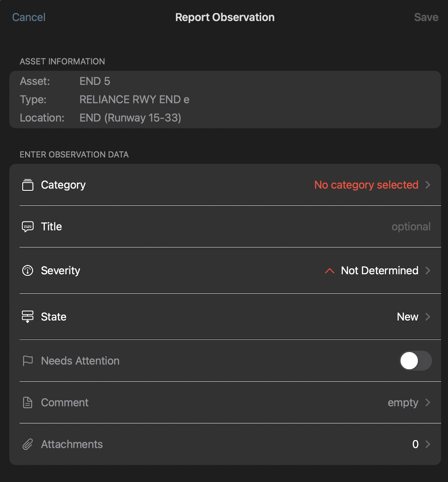Select the red 'No category selected' text
Image resolution: width=448 pixels, height=482 pixels.
click(x=366, y=185)
